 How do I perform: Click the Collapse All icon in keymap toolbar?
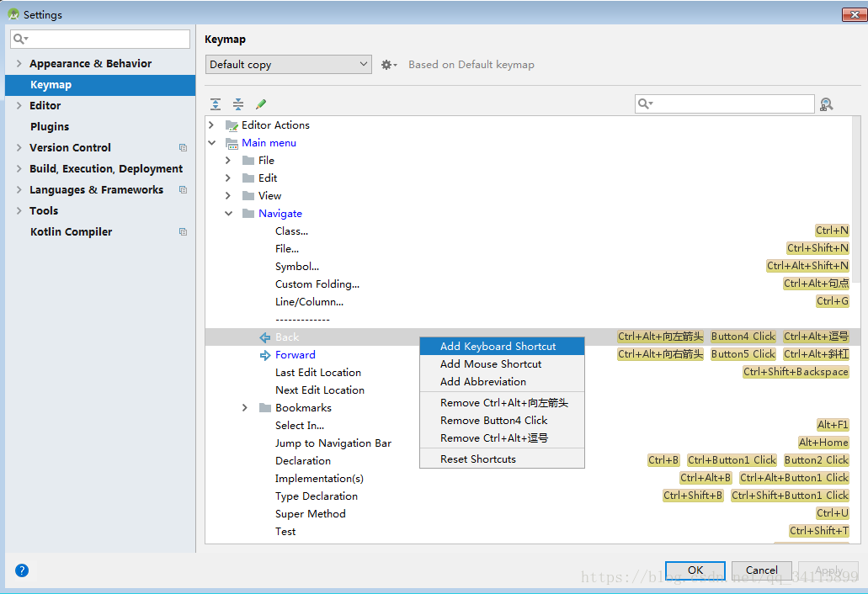[x=238, y=104]
